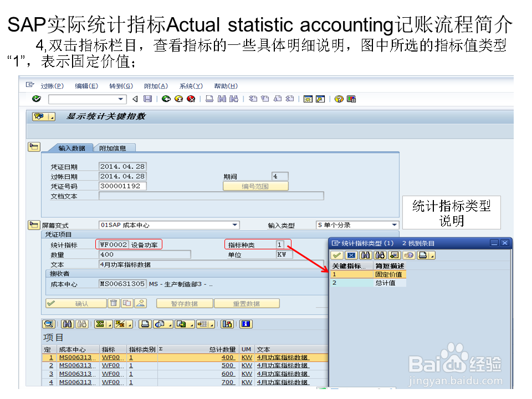Screen dimensions: 532x399
Task: Open the 帮助(H) menu
Action: click(x=226, y=86)
